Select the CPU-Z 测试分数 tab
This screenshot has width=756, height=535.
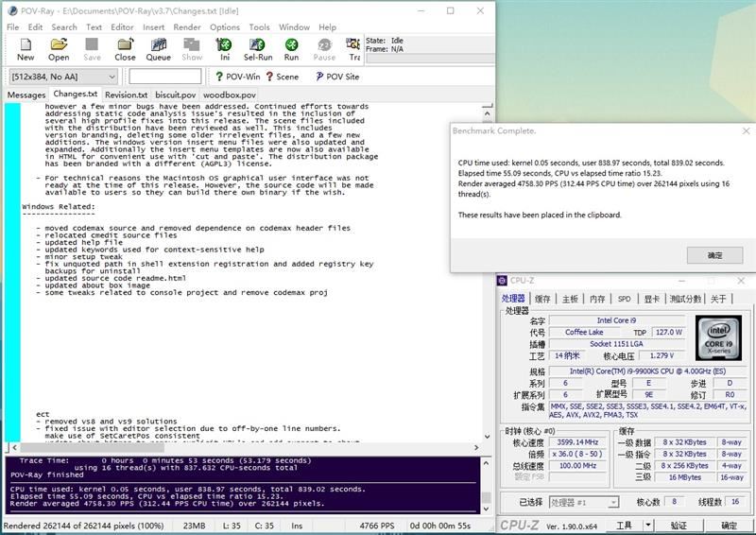point(685,299)
